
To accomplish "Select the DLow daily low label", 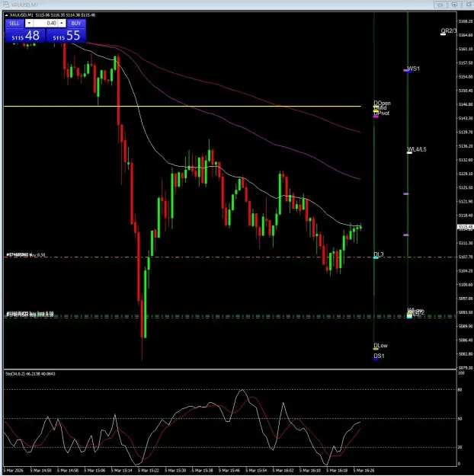I will pos(380,346).
